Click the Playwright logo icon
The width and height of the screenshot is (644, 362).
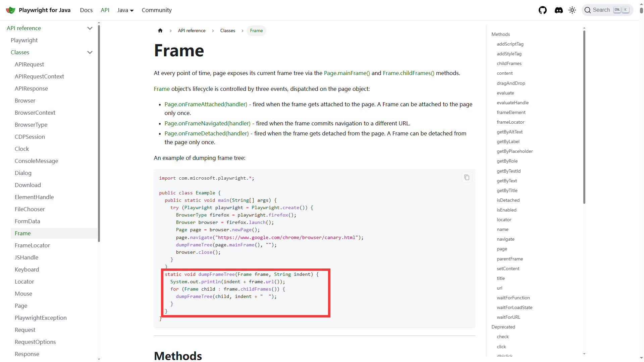point(10,10)
